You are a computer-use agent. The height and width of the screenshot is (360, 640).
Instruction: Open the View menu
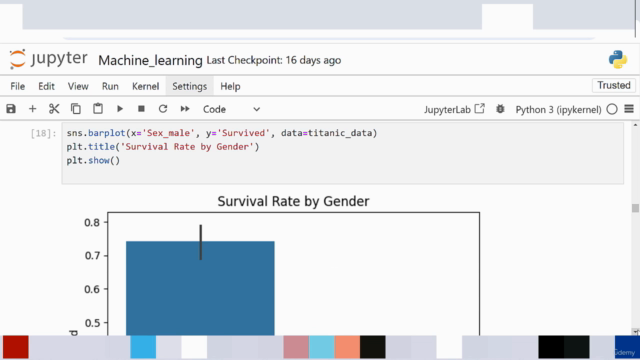78,87
